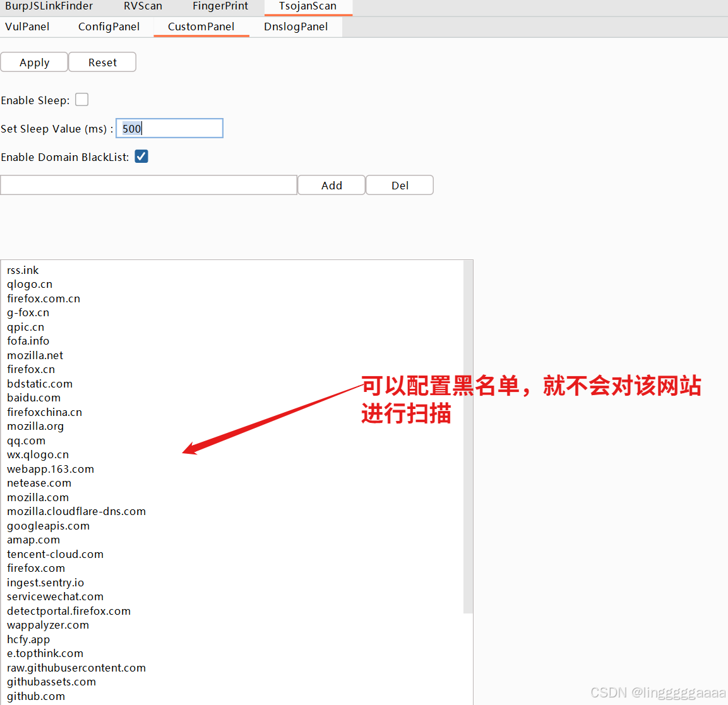
Task: Click the Add button
Action: pyautogui.click(x=331, y=185)
